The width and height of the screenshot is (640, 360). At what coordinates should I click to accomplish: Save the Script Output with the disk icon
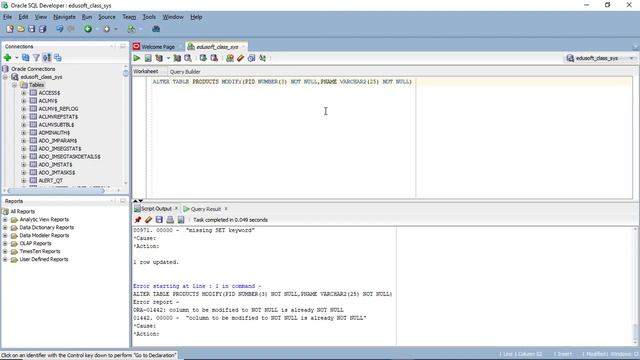pyautogui.click(x=159, y=220)
